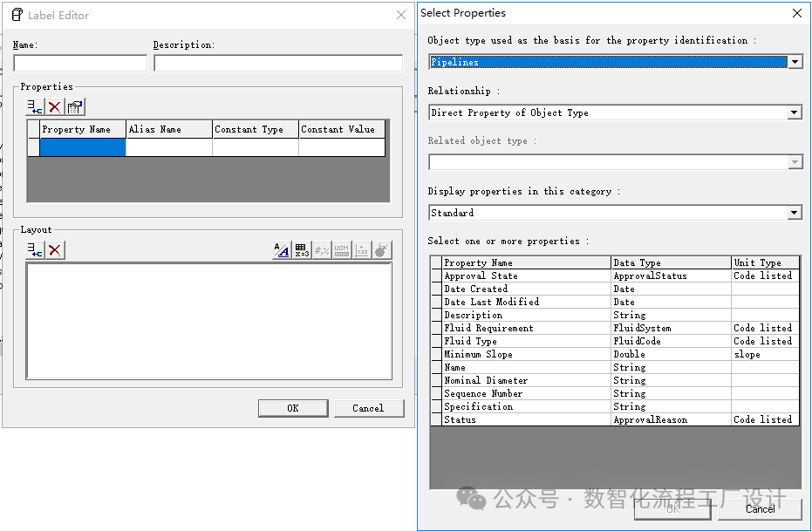Click Cancel button in Label Editor

click(x=369, y=408)
